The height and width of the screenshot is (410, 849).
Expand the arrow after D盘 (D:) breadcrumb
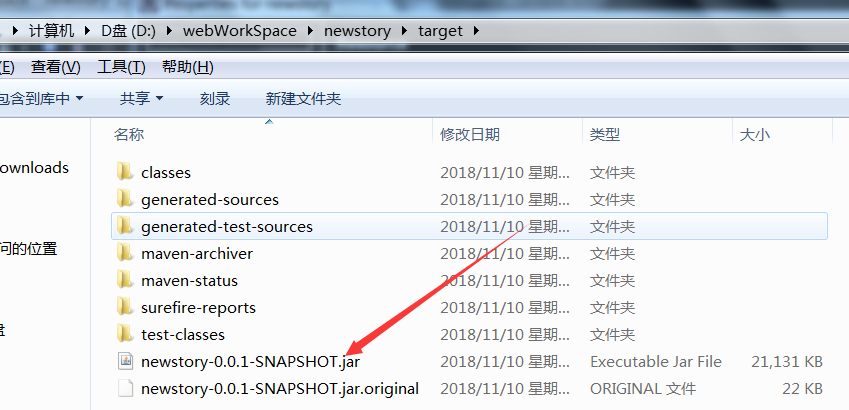(169, 31)
